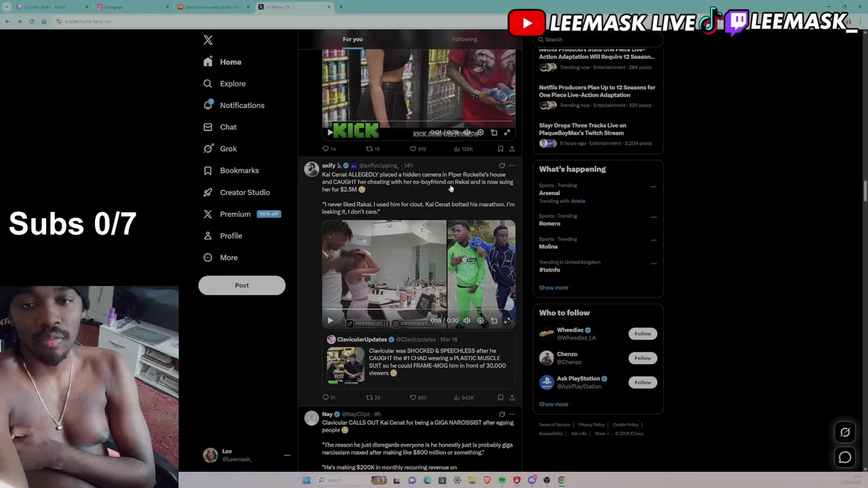The image size is (868, 488).
Task: View analytics showing 943K views
Action: click(x=464, y=397)
